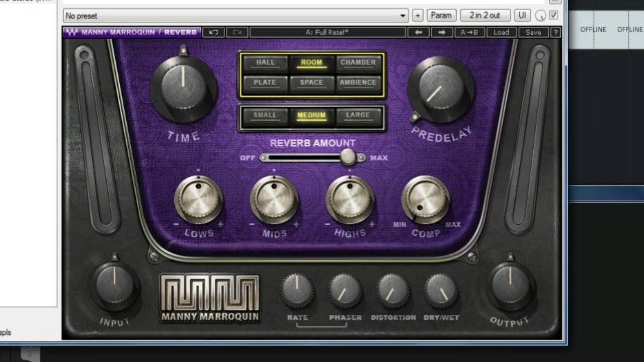Click the HIGHS EQ knob
The width and height of the screenshot is (644, 362).
(x=350, y=200)
